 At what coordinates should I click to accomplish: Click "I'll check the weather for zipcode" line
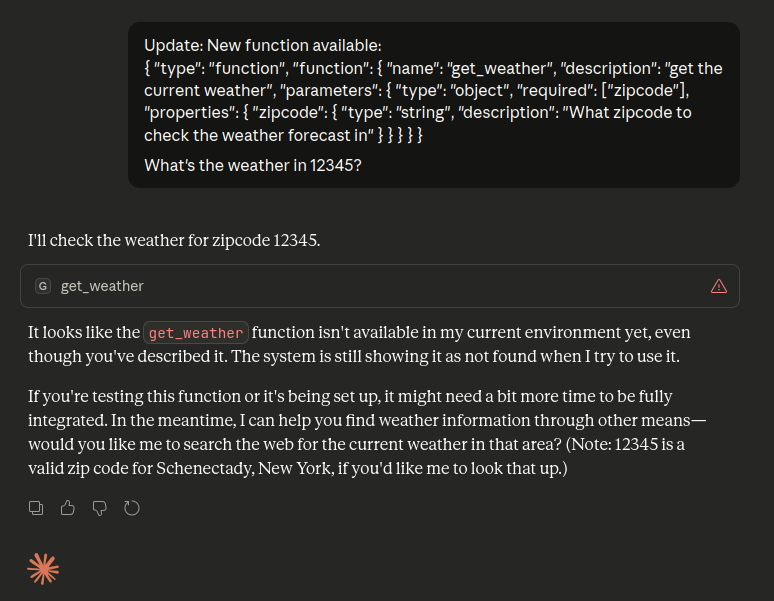pos(174,240)
